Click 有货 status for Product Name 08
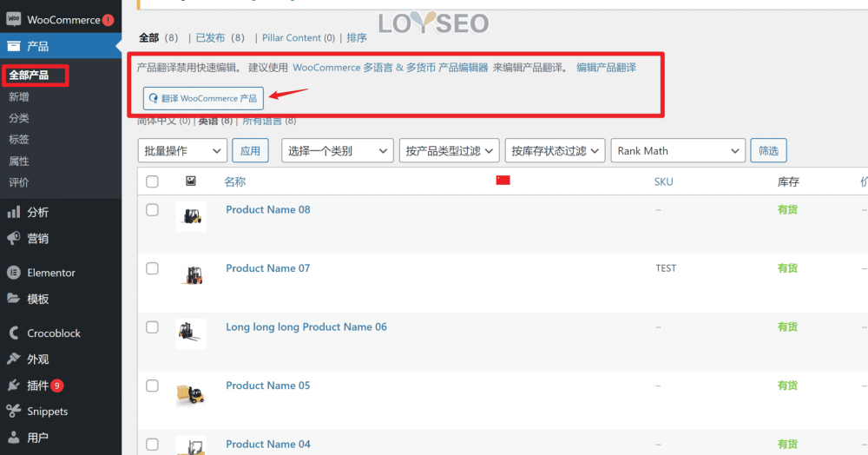The image size is (868, 455). [x=787, y=210]
